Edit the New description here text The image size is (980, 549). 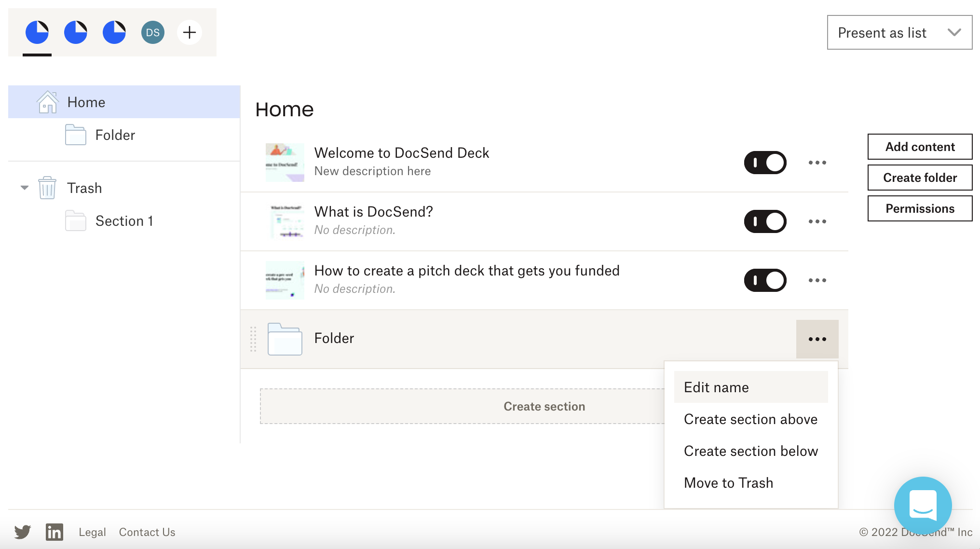[373, 171]
